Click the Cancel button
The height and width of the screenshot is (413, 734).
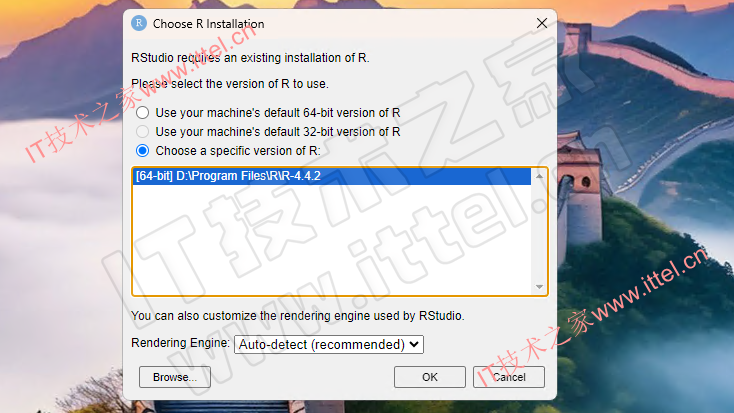pyautogui.click(x=509, y=377)
